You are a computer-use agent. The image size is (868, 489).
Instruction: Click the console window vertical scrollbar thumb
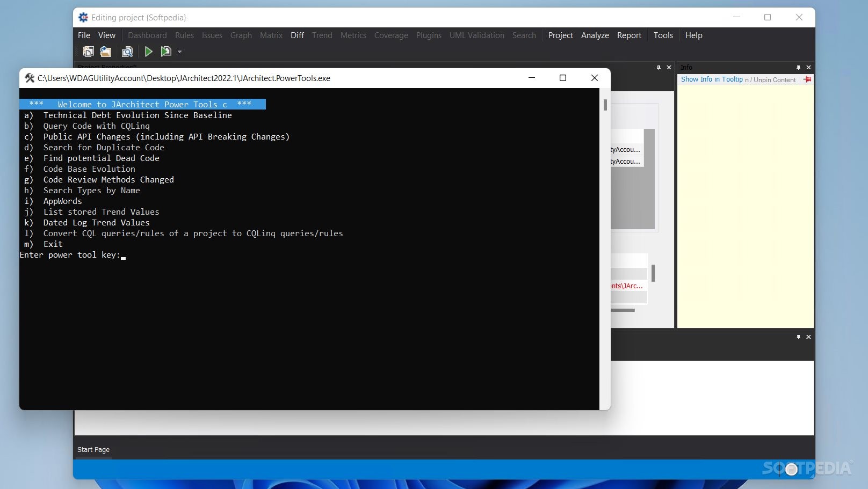(605, 105)
